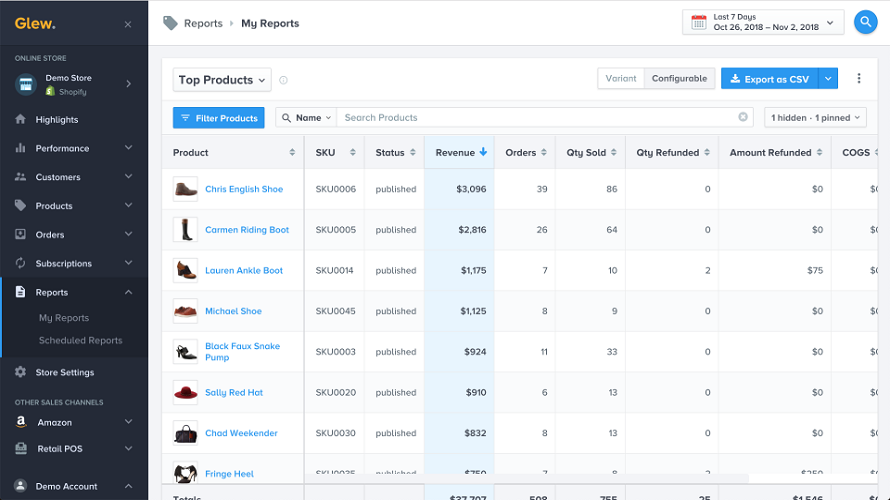Click the Filter Products button
The width and height of the screenshot is (890, 500).
click(218, 118)
